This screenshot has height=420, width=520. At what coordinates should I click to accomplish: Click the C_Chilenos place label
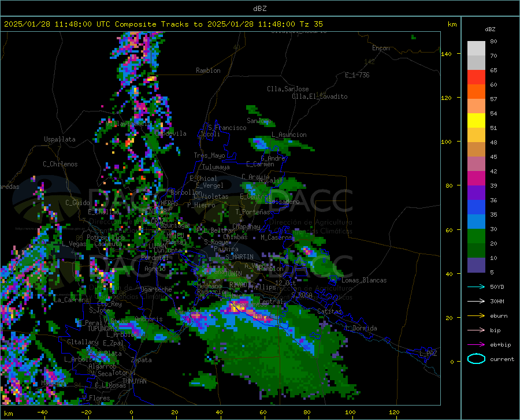click(60, 164)
